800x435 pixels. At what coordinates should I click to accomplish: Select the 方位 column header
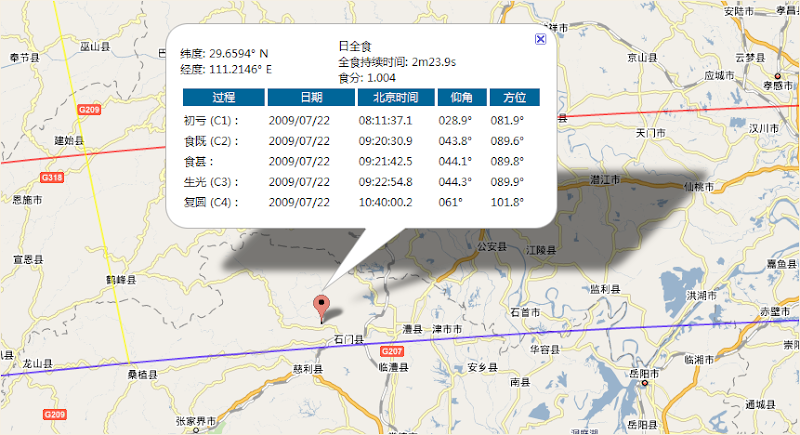[514, 97]
